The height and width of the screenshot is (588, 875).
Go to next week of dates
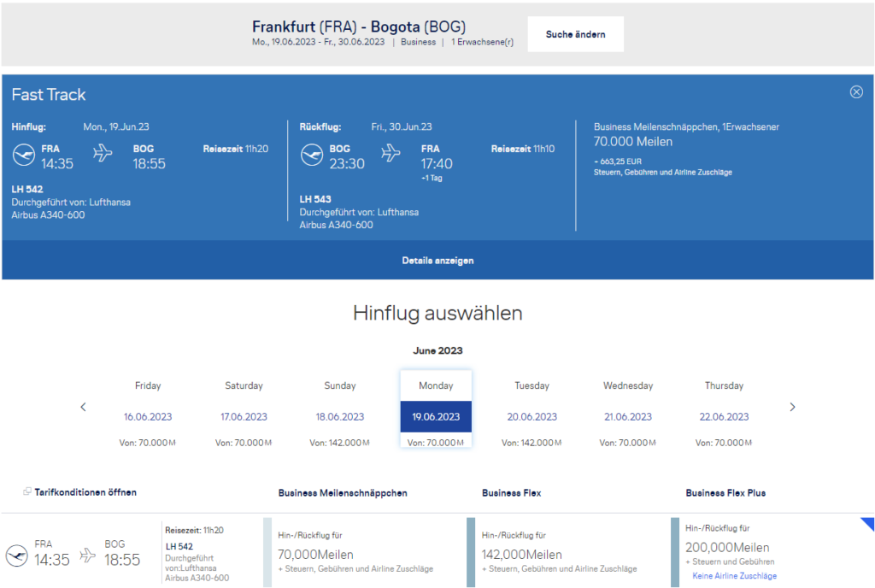tap(792, 407)
